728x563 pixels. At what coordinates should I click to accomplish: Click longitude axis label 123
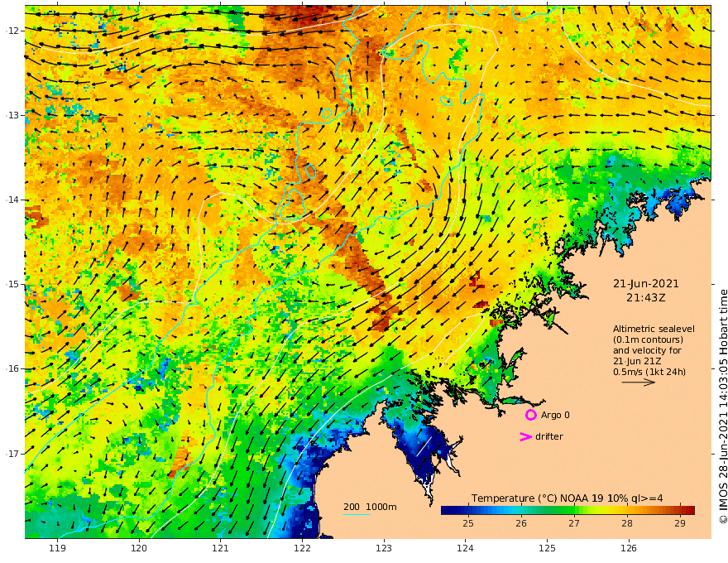point(384,548)
